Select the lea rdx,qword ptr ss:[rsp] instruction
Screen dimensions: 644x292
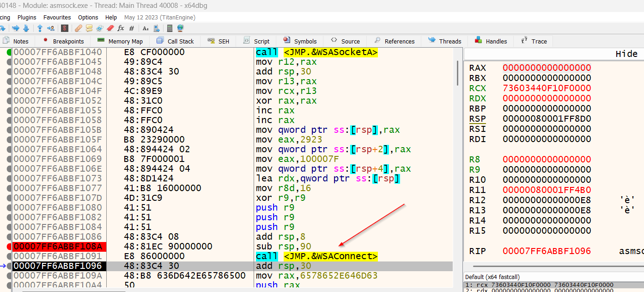pyautogui.click(x=328, y=178)
